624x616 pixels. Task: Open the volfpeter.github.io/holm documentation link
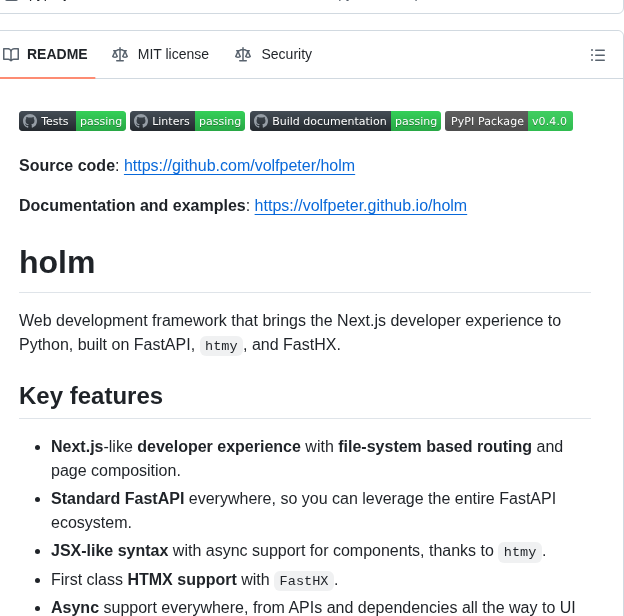tap(360, 206)
